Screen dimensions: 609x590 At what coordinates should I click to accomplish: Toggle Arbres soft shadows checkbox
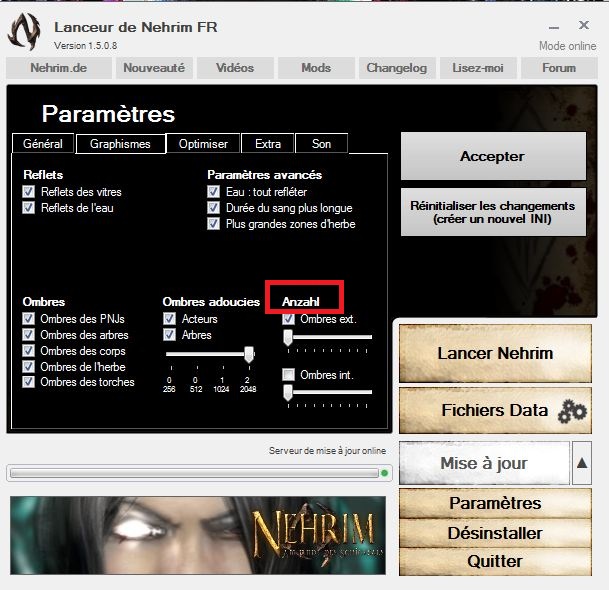169,334
